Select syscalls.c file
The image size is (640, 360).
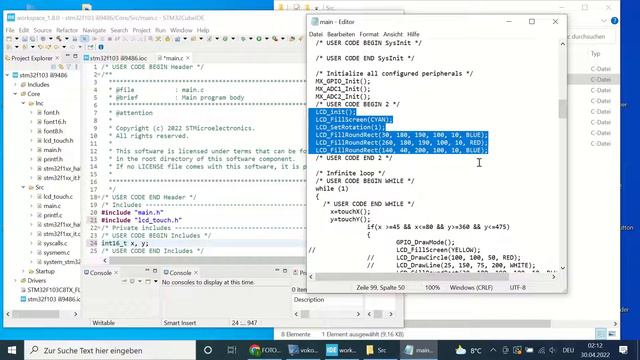55,243
